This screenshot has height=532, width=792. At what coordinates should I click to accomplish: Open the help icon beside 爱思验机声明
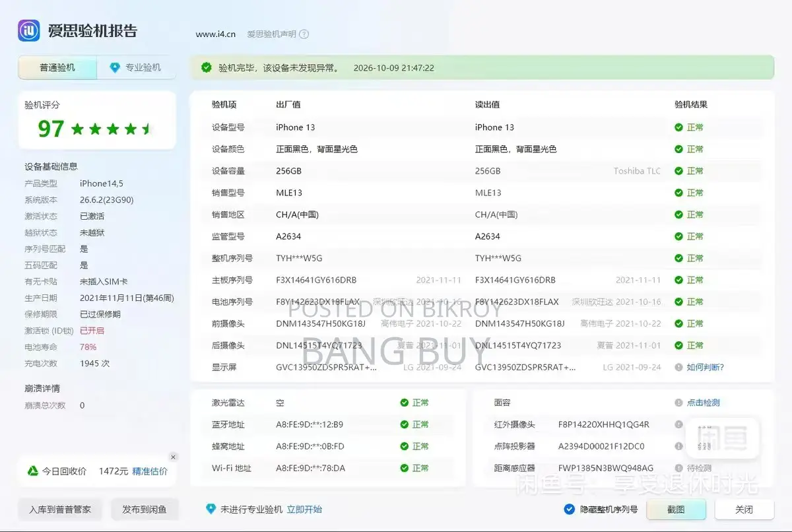pos(304,34)
